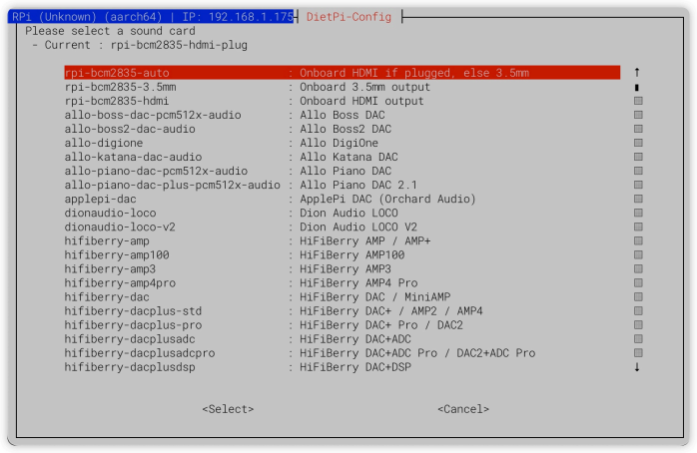This screenshot has width=697, height=453.
Task: Select the dionaudio-loco sound card
Action: point(342,213)
